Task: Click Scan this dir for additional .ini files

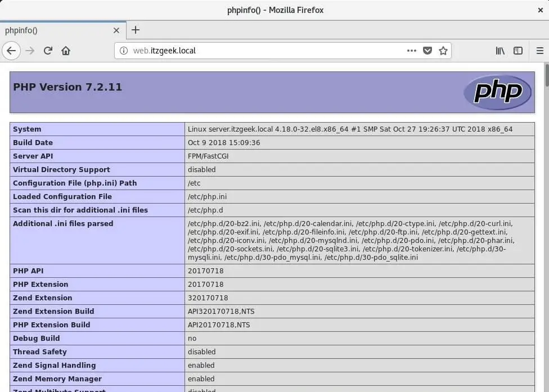Action: pos(80,210)
